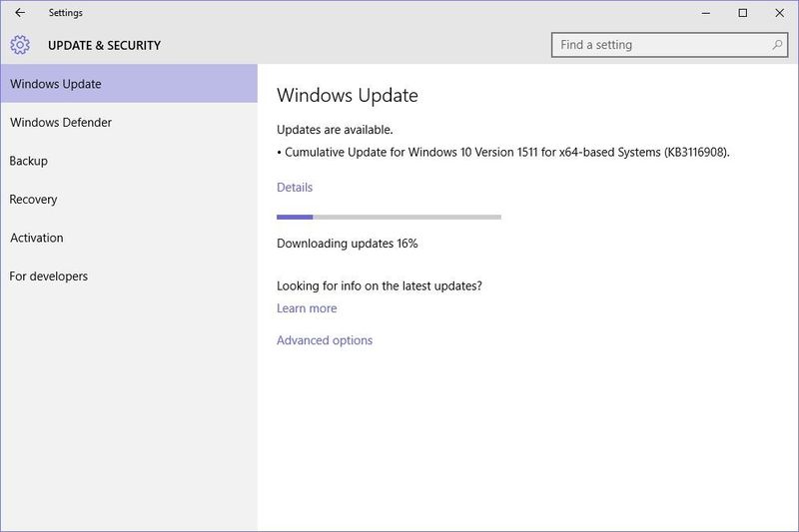Open the Recovery section
Screen dimensions: 799x532
coord(129,199)
